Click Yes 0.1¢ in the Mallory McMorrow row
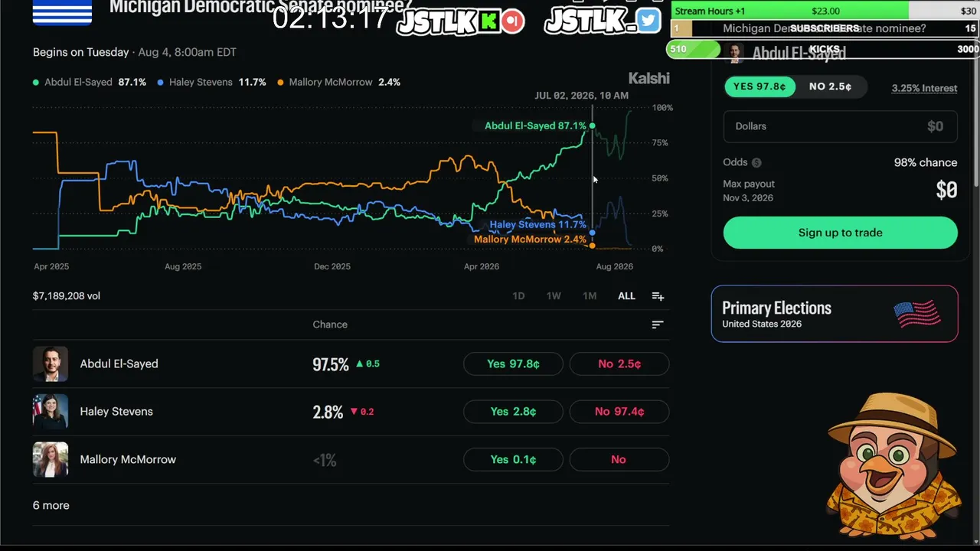 pyautogui.click(x=513, y=459)
